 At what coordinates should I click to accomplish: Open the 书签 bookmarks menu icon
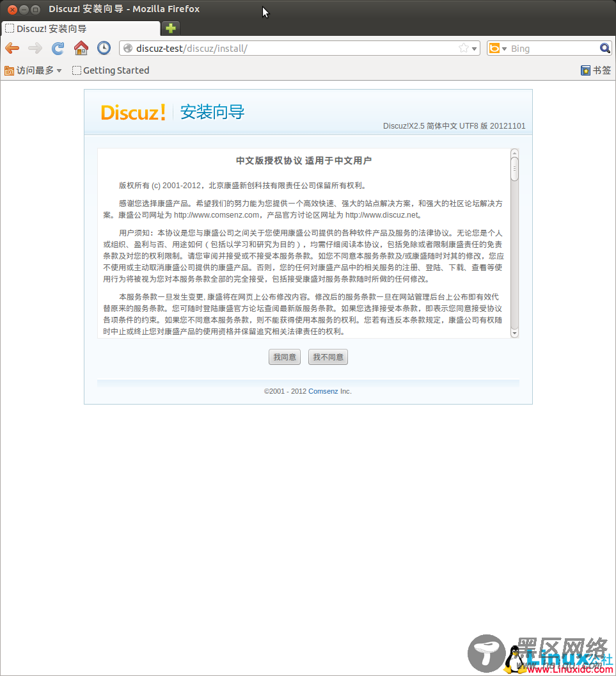(596, 70)
